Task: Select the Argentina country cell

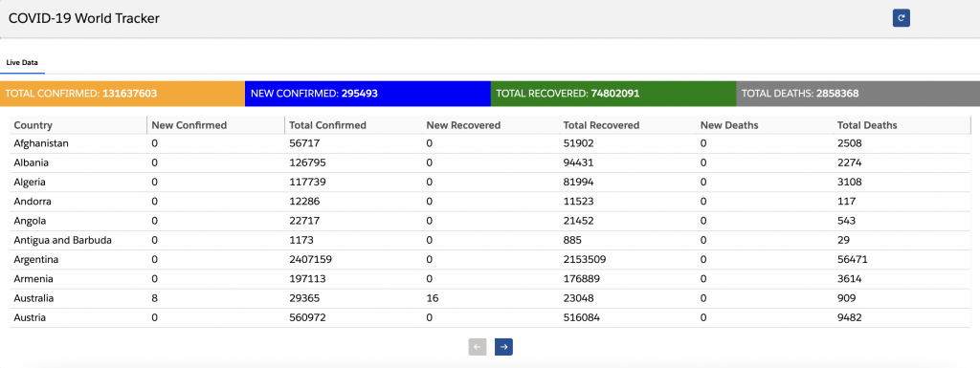Action: click(x=36, y=259)
